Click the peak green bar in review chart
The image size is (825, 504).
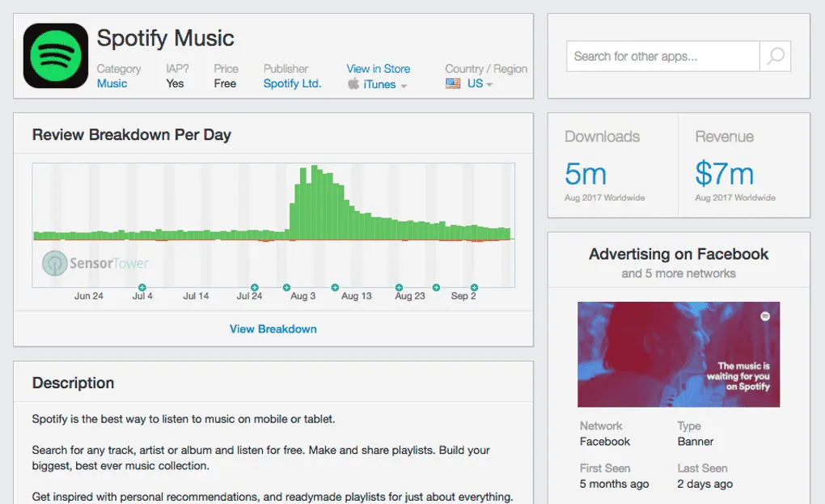314,202
